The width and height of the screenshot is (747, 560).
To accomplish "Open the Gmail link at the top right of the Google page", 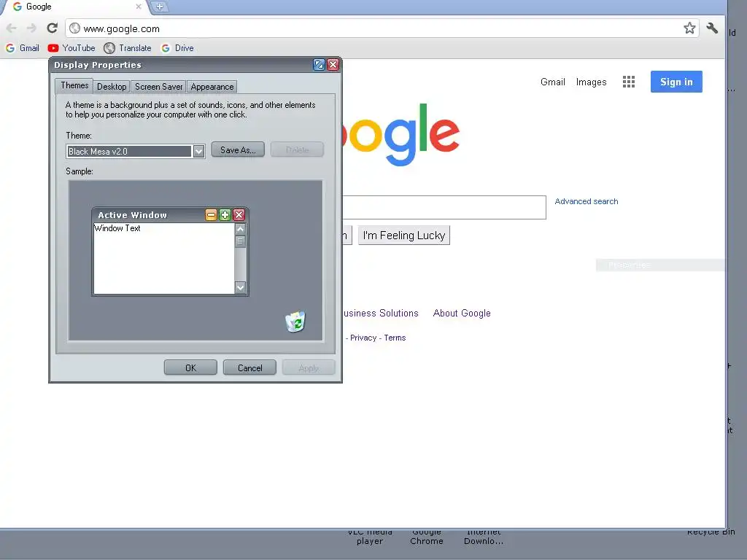I will (x=553, y=82).
